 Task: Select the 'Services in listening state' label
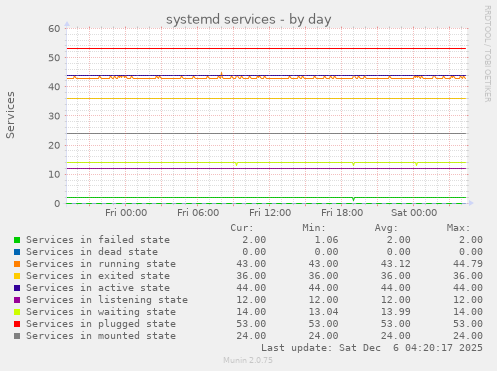coord(107,300)
